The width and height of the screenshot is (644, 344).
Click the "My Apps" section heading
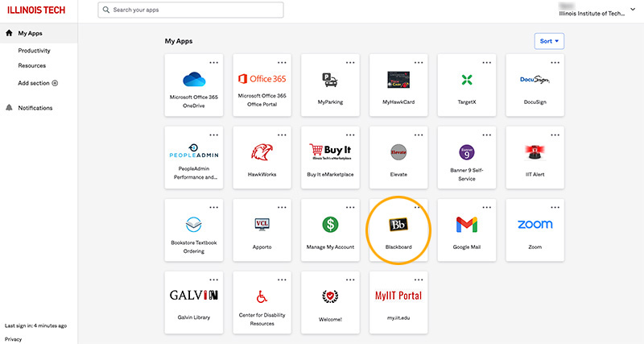point(179,41)
